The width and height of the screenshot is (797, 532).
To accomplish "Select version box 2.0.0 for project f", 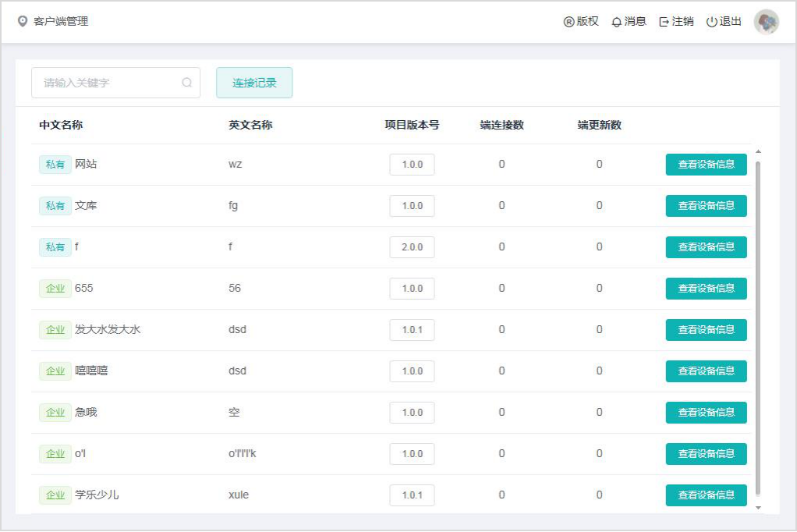I will [412, 247].
